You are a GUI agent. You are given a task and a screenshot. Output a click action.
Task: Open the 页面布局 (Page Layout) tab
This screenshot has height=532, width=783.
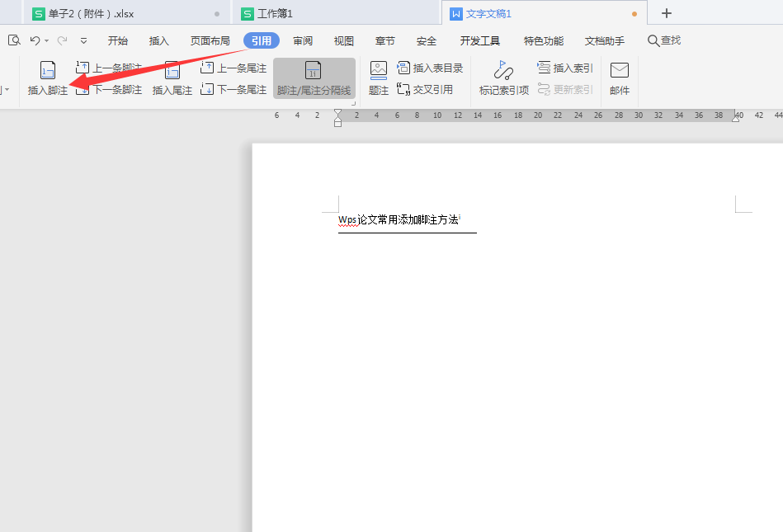coord(210,40)
